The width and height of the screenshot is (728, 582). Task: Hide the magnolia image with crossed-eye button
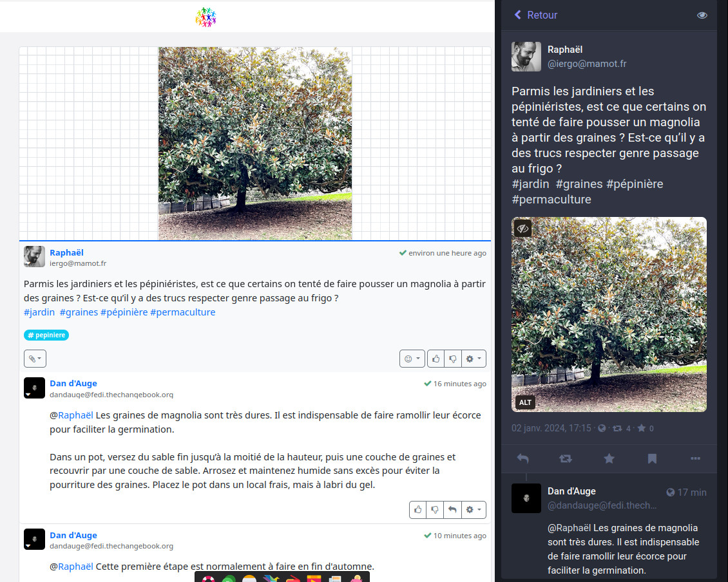pos(523,228)
